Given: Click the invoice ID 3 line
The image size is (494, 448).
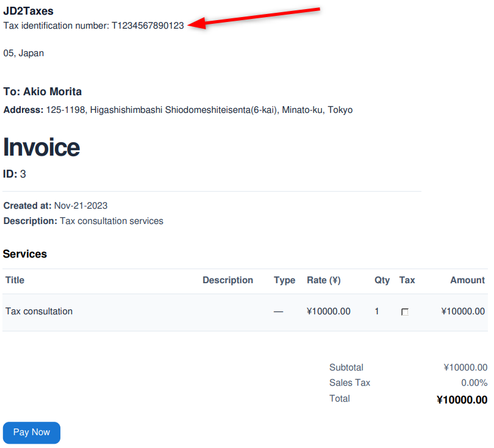Looking at the screenshot, I should tap(15, 174).
